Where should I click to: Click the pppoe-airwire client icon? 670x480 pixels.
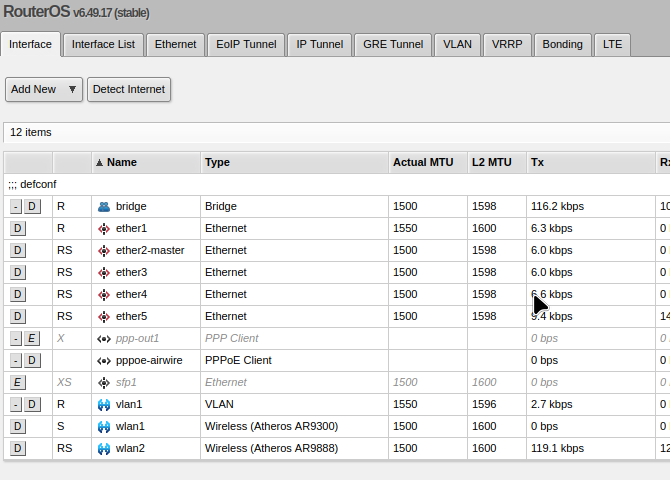tap(104, 361)
